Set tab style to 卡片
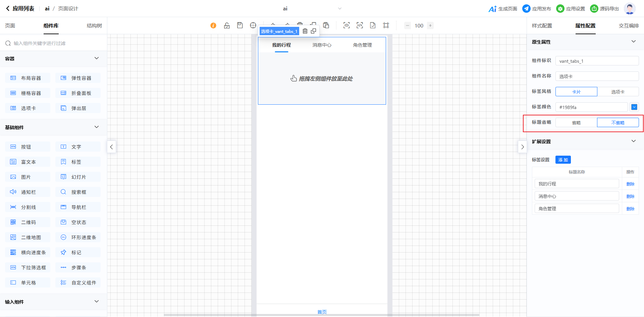This screenshot has height=317, width=644. point(576,92)
